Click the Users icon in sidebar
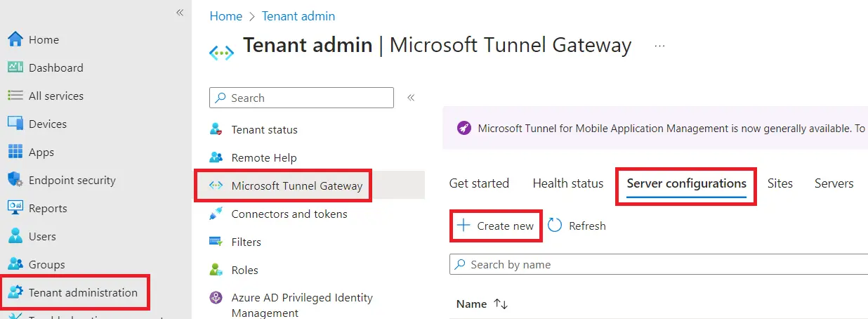 pos(15,236)
